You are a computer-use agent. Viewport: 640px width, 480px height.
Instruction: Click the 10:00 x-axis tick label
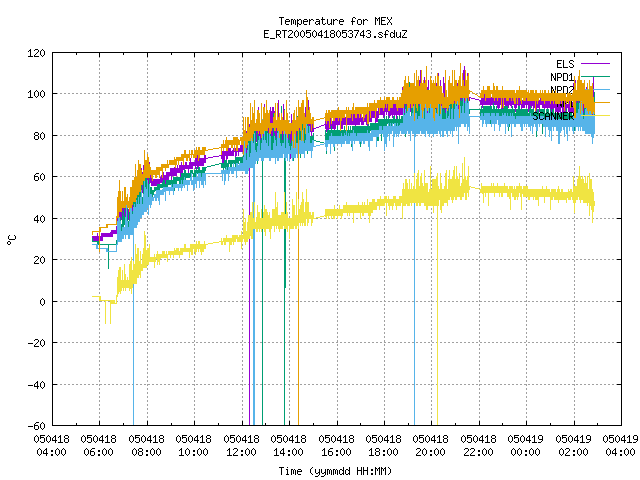(x=193, y=452)
